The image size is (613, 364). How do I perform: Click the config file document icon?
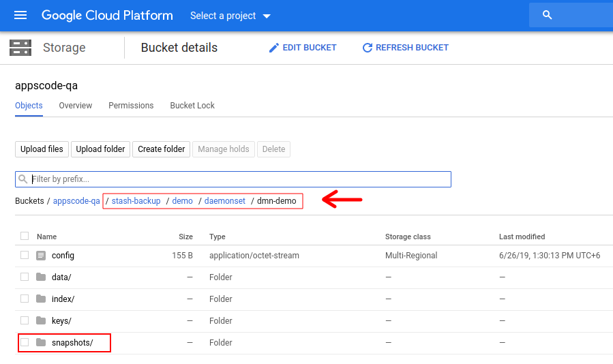(x=41, y=256)
